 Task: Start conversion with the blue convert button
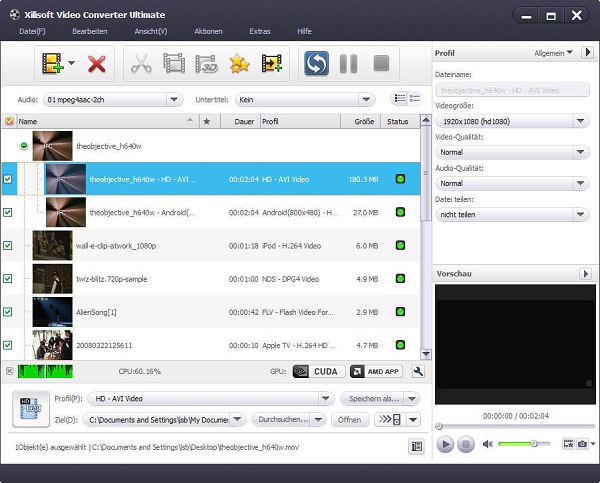[317, 65]
